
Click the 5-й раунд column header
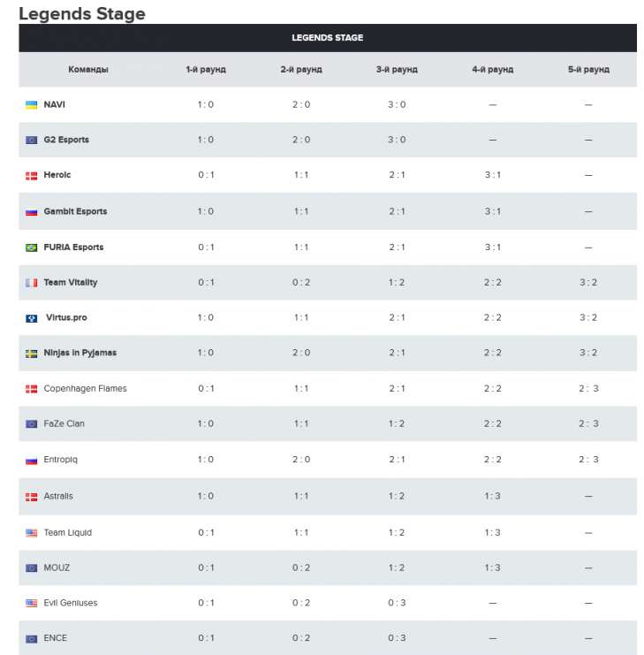coord(588,70)
